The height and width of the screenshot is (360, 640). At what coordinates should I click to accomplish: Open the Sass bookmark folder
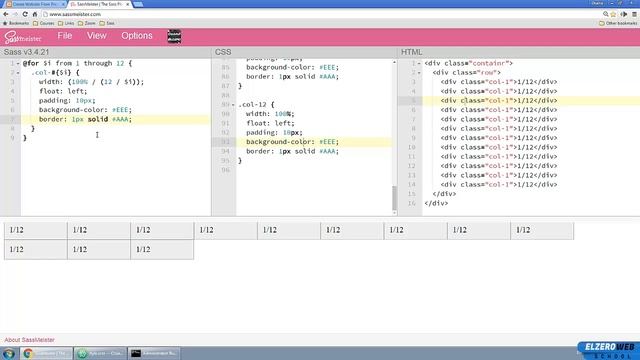pyautogui.click(x=107, y=23)
